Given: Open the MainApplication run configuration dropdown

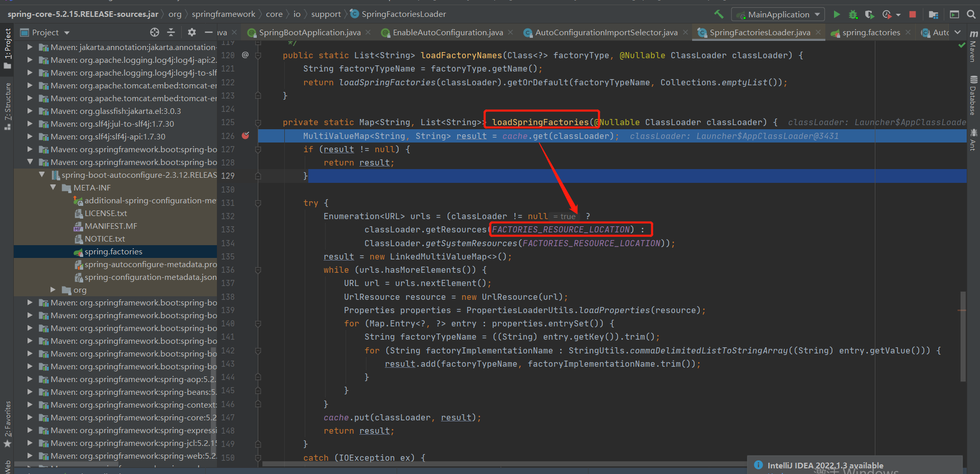Looking at the screenshot, I should coord(778,14).
